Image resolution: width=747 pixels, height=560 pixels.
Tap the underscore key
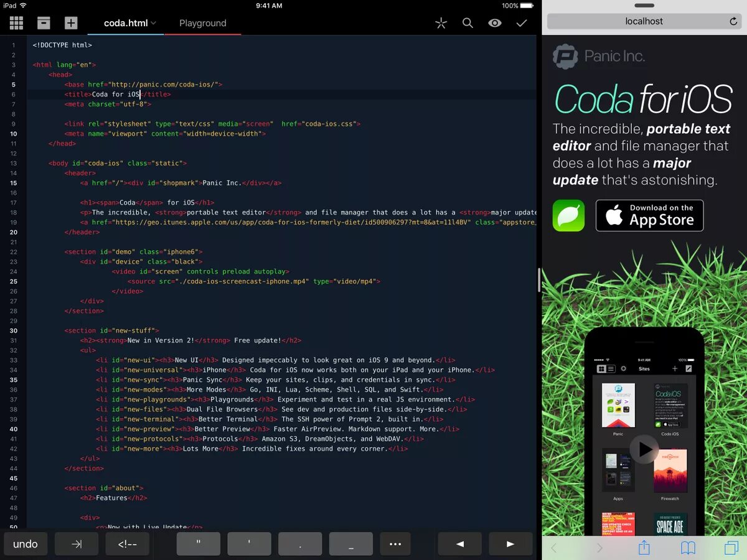point(351,544)
